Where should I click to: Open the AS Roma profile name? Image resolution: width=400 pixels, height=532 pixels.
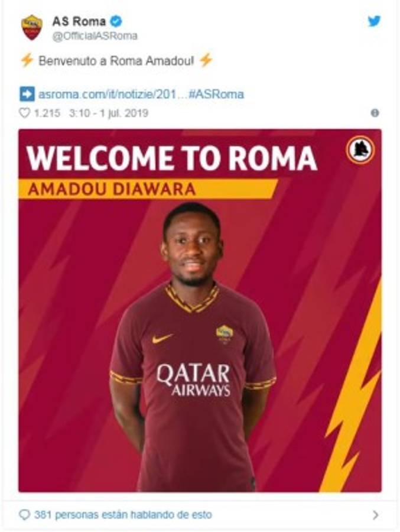(x=79, y=21)
